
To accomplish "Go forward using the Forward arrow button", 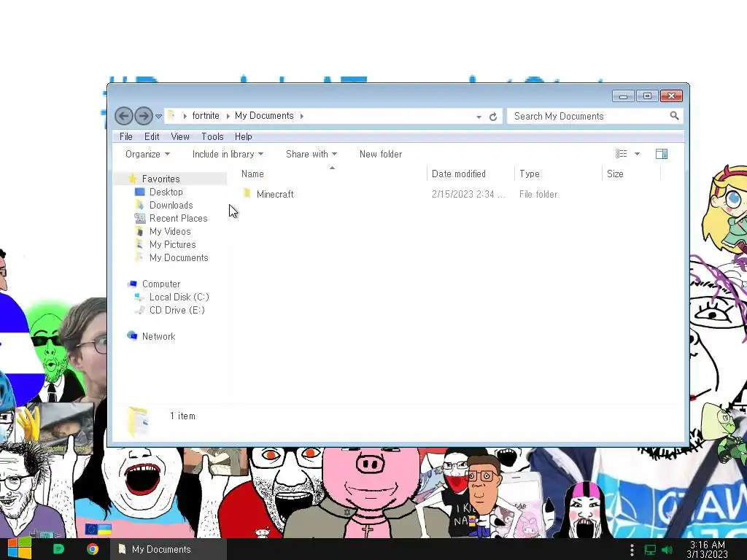I will tap(144, 116).
